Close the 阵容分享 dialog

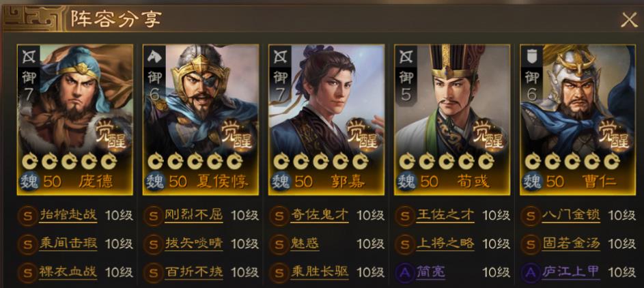(x=629, y=19)
